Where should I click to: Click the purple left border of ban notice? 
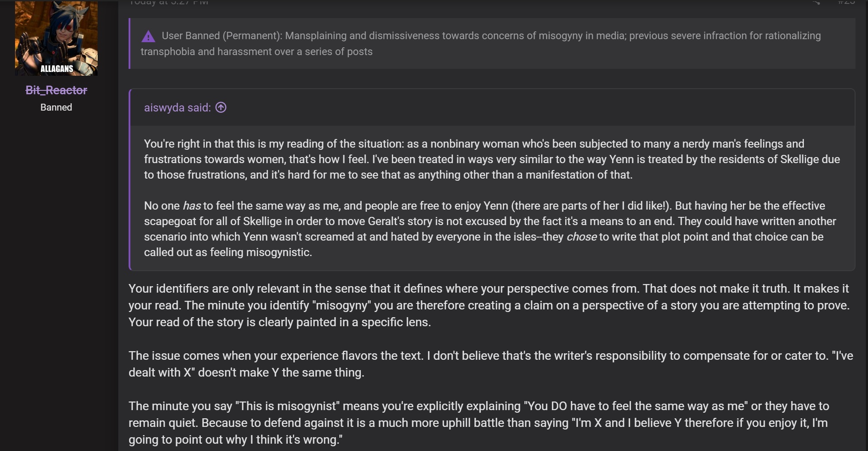[129, 43]
